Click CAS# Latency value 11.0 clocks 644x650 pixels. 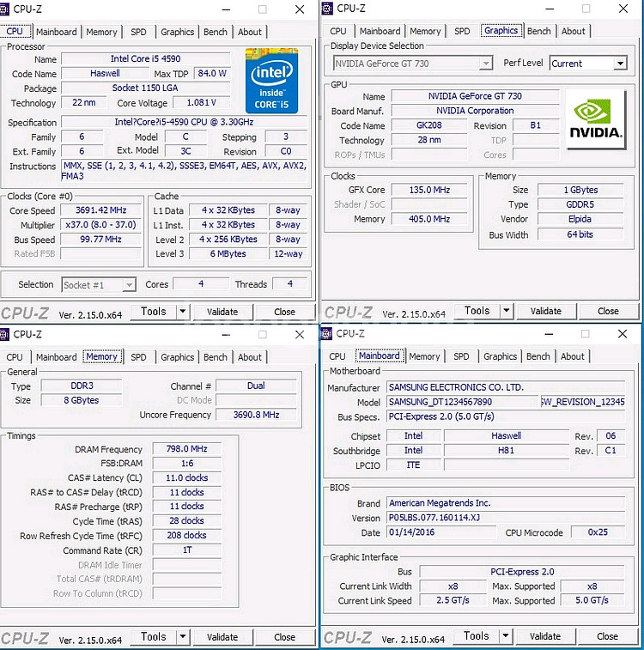187,477
